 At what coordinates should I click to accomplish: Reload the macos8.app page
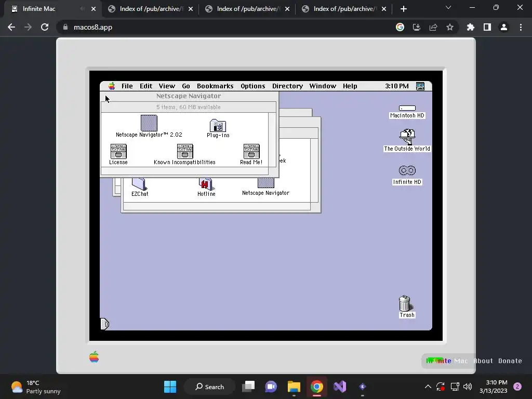click(45, 27)
